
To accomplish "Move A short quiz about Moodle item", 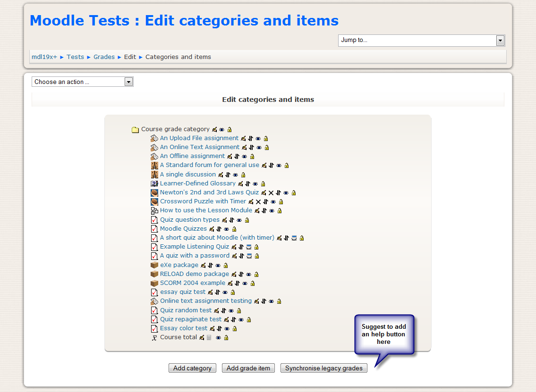I will [287, 238].
